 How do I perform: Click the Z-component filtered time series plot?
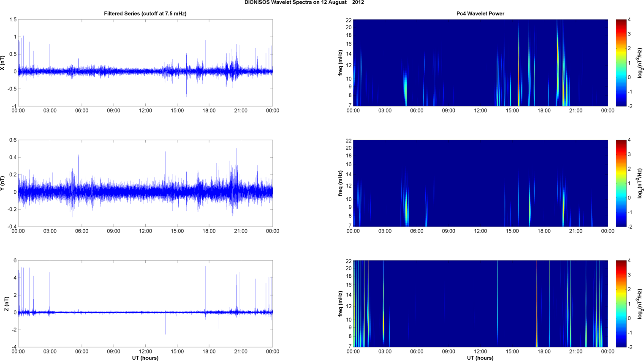tap(145, 304)
